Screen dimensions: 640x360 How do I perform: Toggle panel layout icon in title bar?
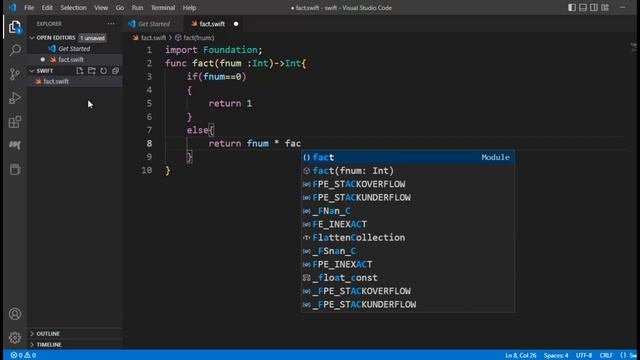[583, 7]
